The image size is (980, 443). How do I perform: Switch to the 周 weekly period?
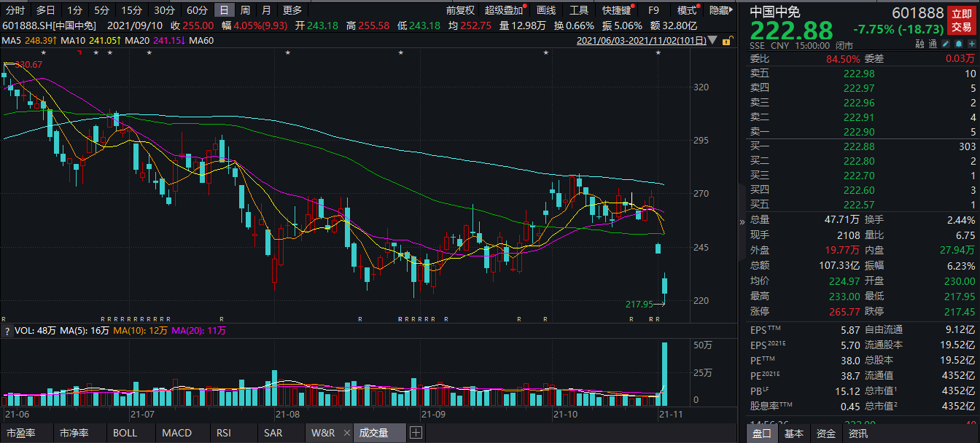[x=246, y=10]
